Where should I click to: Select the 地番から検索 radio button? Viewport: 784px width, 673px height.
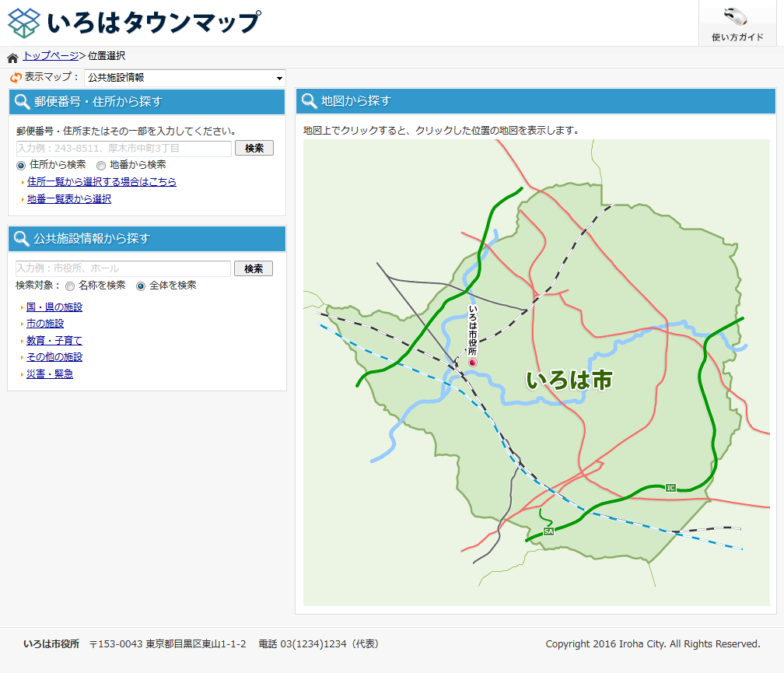pos(101,166)
